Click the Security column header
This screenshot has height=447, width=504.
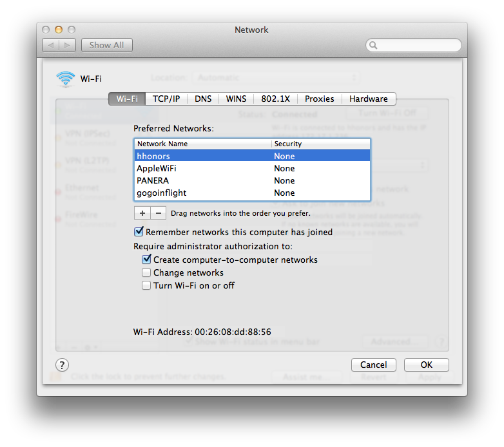click(321, 144)
